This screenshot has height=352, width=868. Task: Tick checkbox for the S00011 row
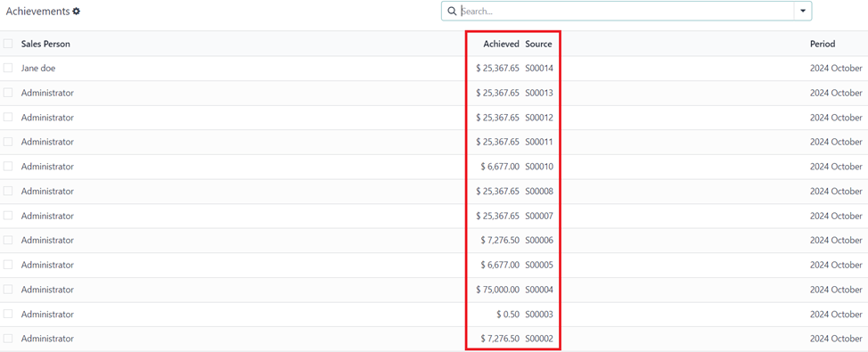click(8, 142)
